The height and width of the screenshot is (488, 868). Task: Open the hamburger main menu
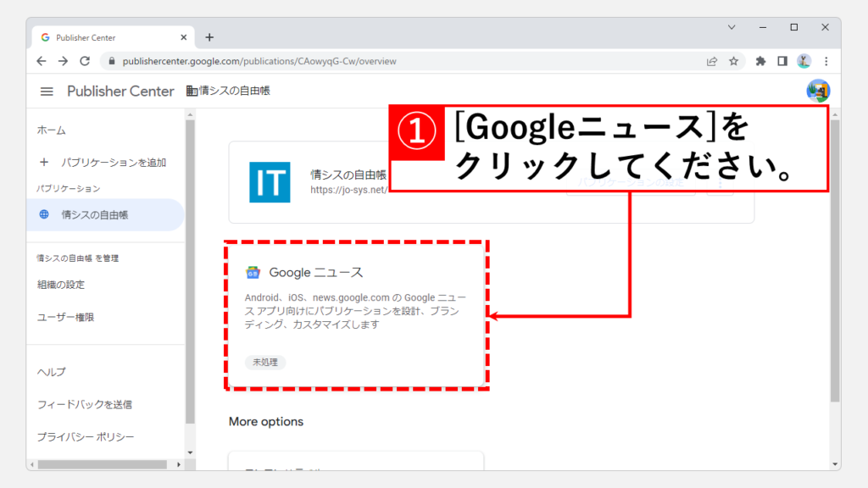point(47,91)
